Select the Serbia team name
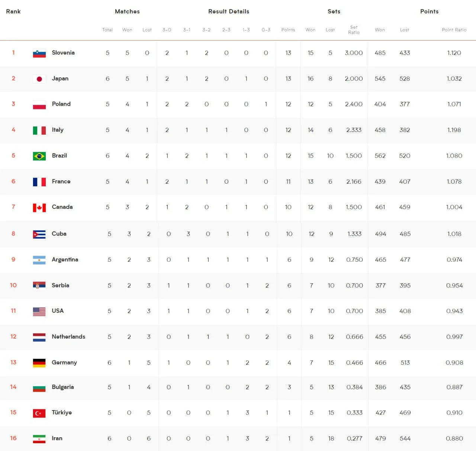The width and height of the screenshot is (476, 451). pos(61,285)
